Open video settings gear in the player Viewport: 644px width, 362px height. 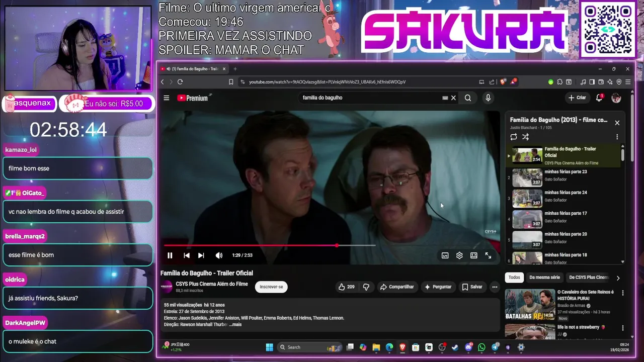click(459, 255)
